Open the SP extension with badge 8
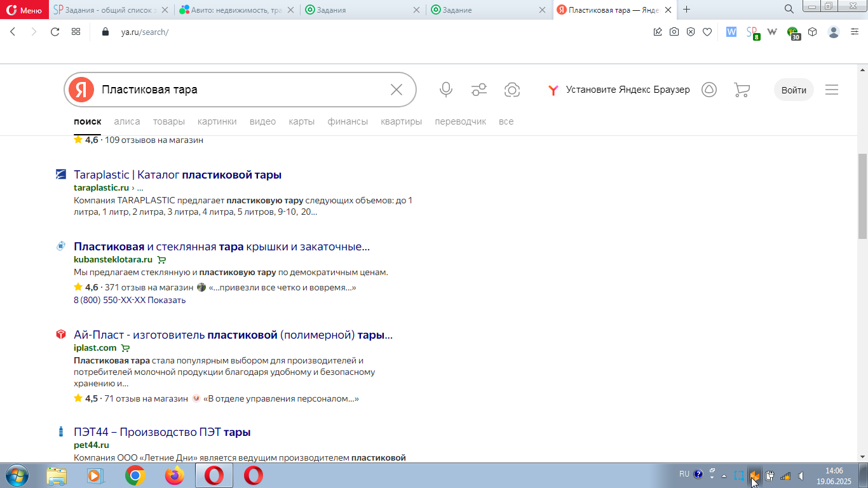 click(753, 32)
